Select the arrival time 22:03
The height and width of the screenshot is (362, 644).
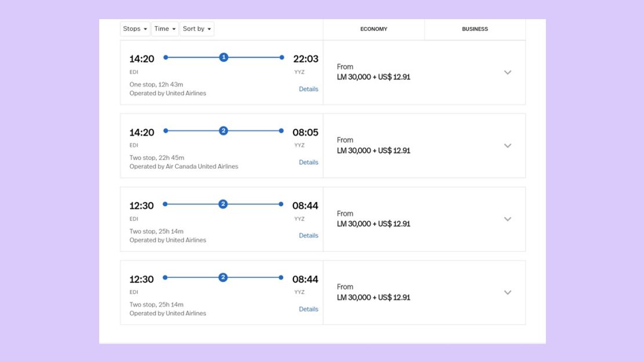[x=306, y=59]
